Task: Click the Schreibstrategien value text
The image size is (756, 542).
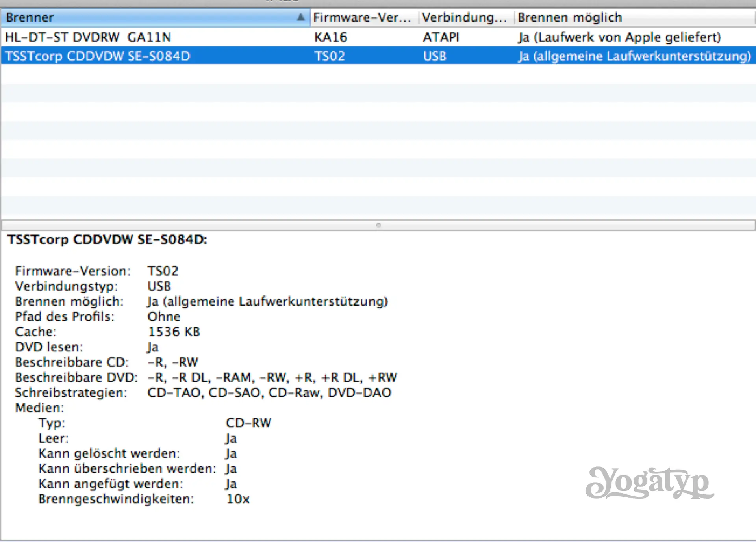Action: (269, 392)
